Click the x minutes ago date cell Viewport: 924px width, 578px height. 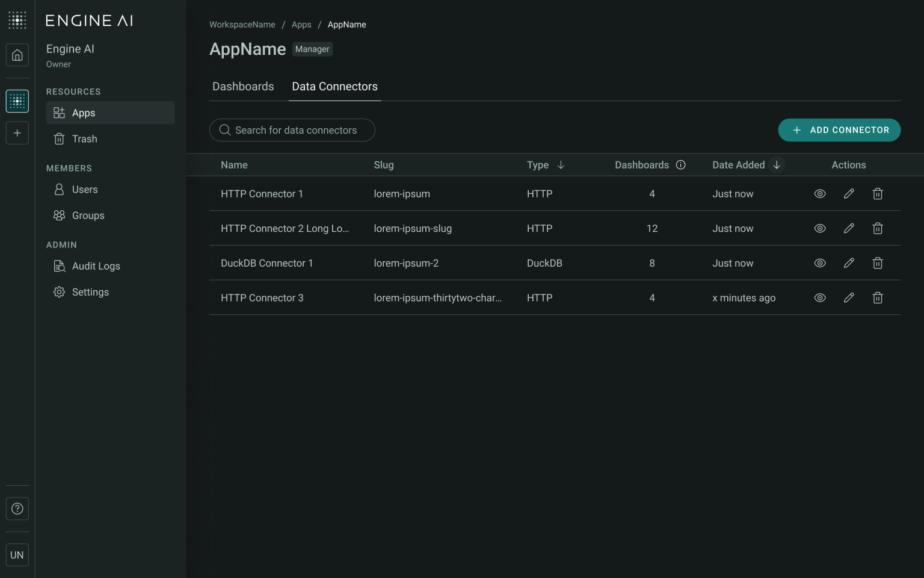(744, 298)
